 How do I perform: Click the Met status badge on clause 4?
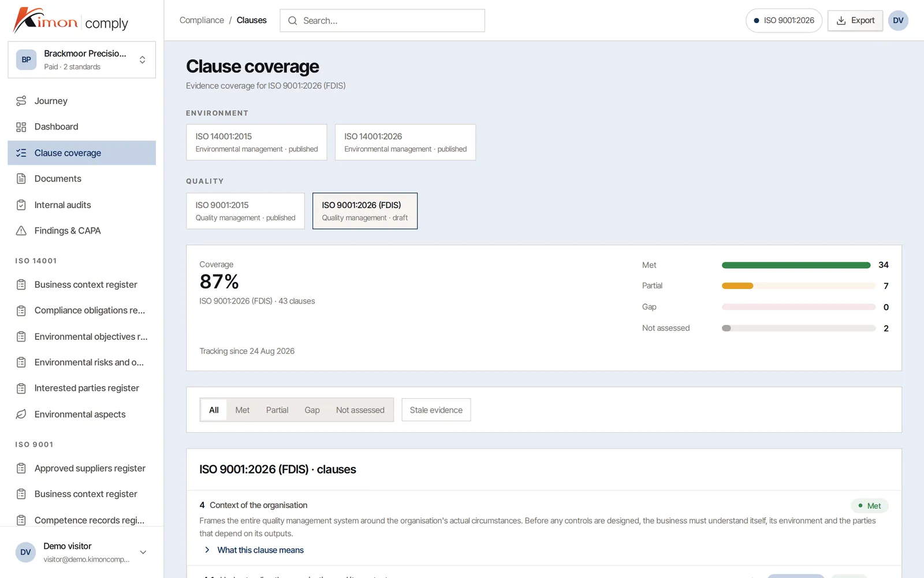click(x=869, y=506)
